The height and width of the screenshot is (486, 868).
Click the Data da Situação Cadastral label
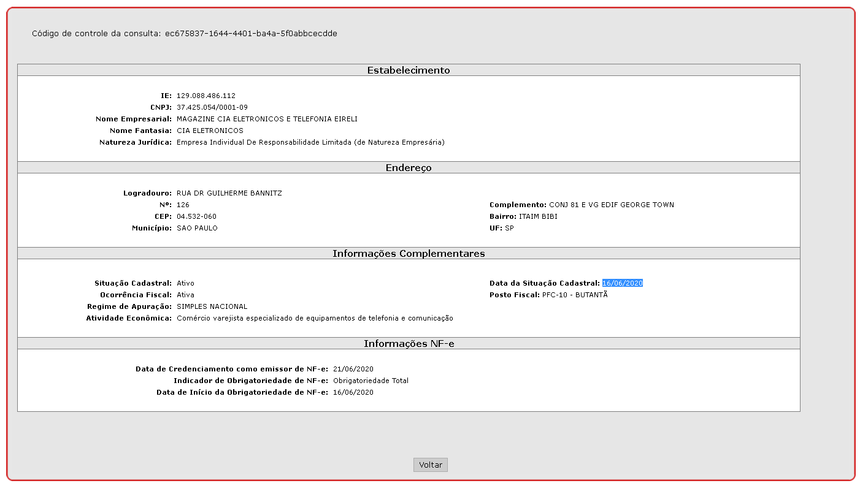pos(545,283)
